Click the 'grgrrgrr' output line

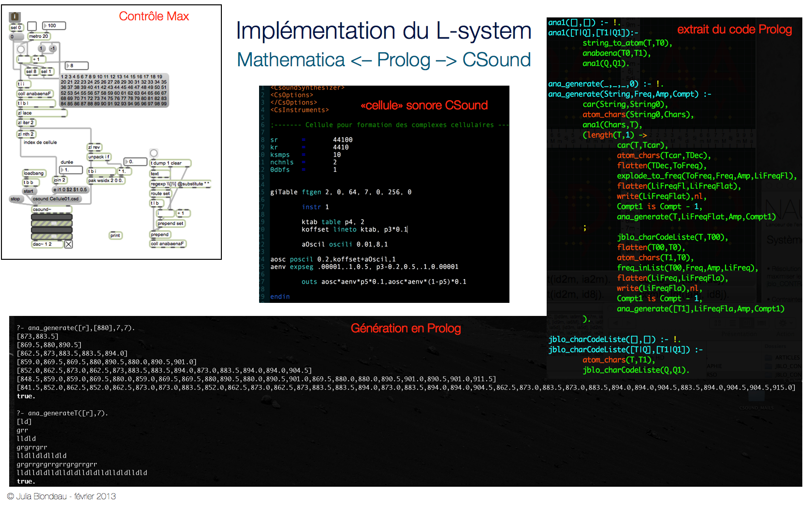pos(32,448)
